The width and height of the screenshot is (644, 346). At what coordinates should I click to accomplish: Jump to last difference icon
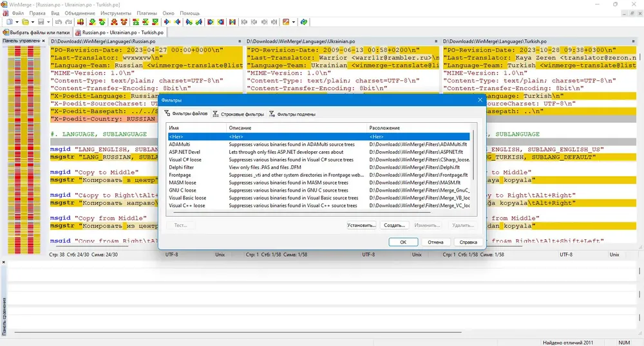(x=155, y=22)
